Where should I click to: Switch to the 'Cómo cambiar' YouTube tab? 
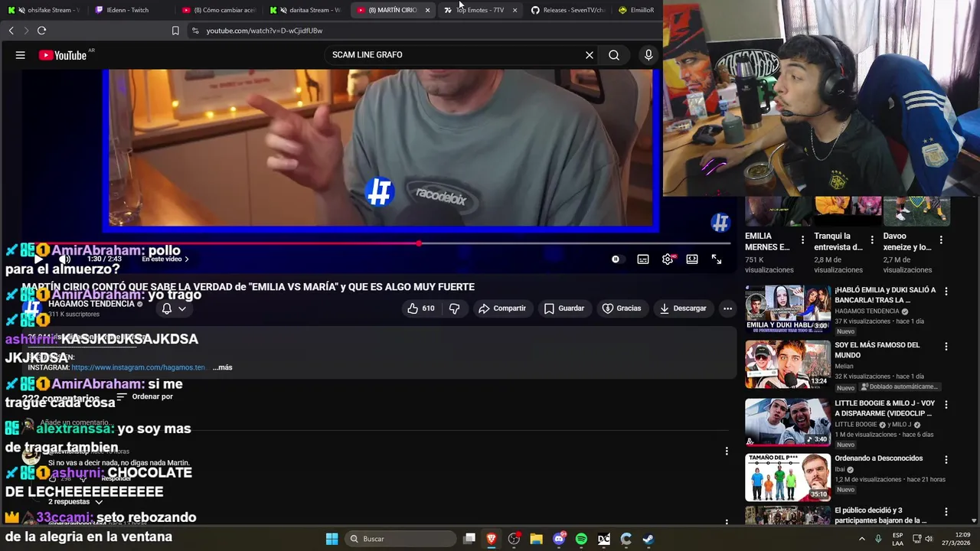click(x=218, y=10)
